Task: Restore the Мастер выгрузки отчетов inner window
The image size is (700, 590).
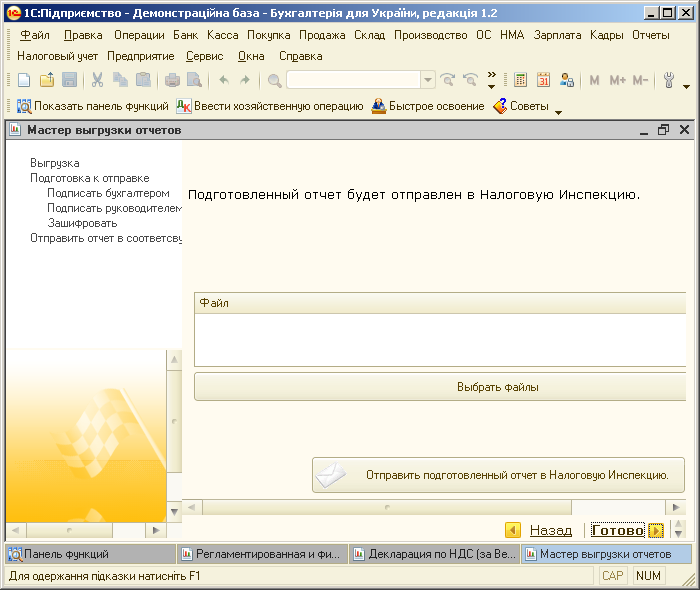Action: [x=663, y=130]
